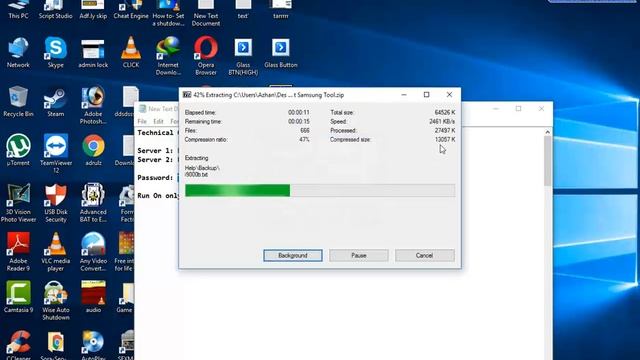Click the Notepad vertical scrollbar thumb
640x360 pixels.
click(x=547, y=161)
